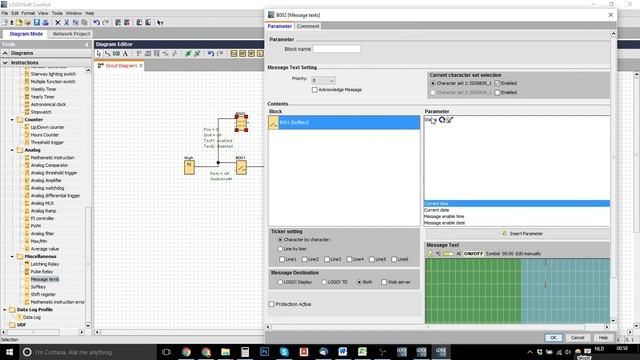Switch to the Network Project tab
Screen dimensions: 640x360
click(x=71, y=34)
